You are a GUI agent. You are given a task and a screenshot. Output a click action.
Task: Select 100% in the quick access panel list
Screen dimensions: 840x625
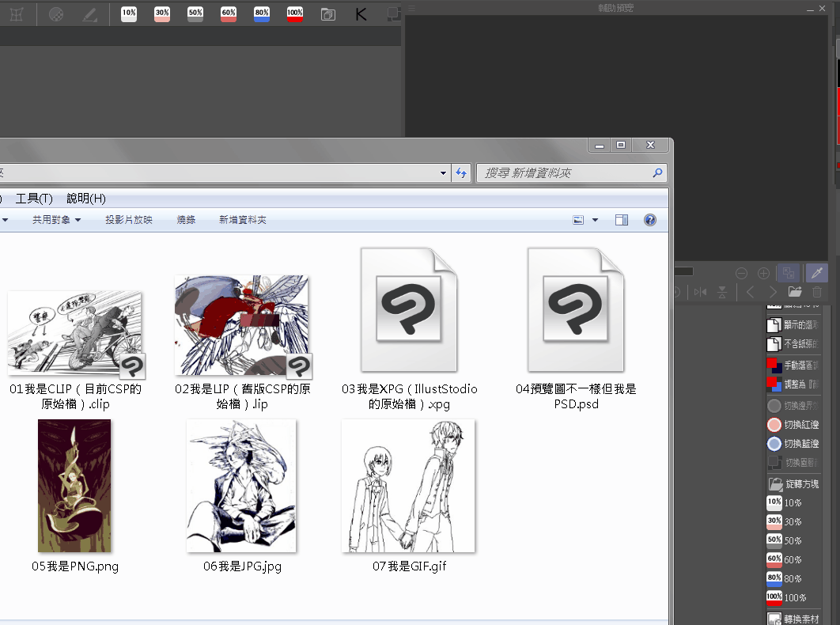[786, 597]
